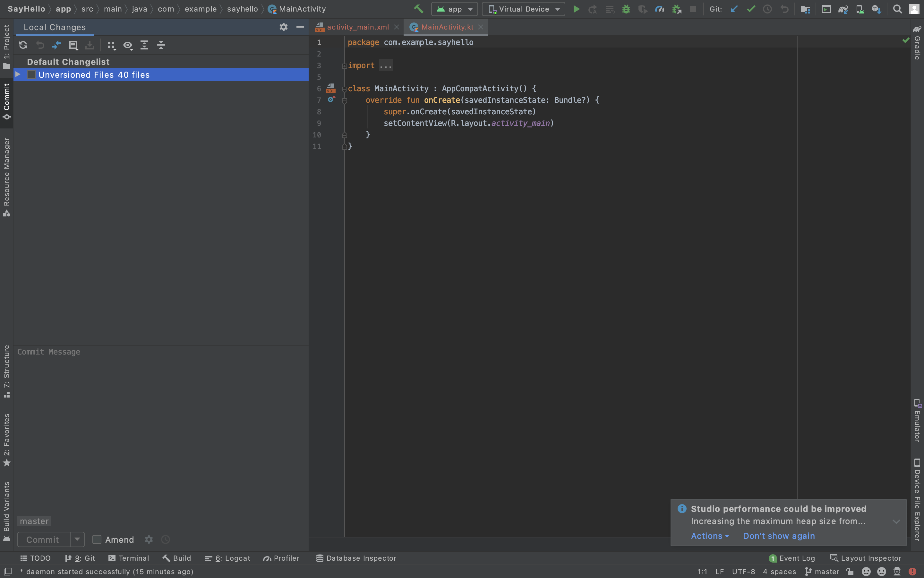Screen dimensions: 924x578
Task: Click the 4 spaces indent status entry
Action: pyautogui.click(x=779, y=572)
